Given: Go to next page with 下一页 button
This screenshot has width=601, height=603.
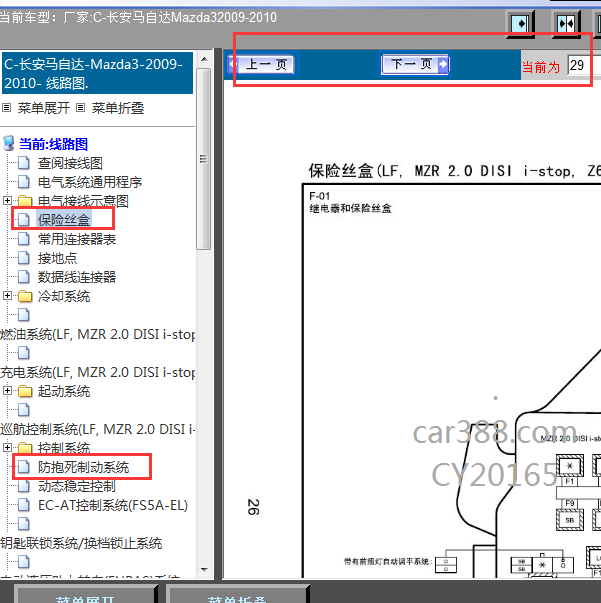Looking at the screenshot, I should (x=415, y=64).
